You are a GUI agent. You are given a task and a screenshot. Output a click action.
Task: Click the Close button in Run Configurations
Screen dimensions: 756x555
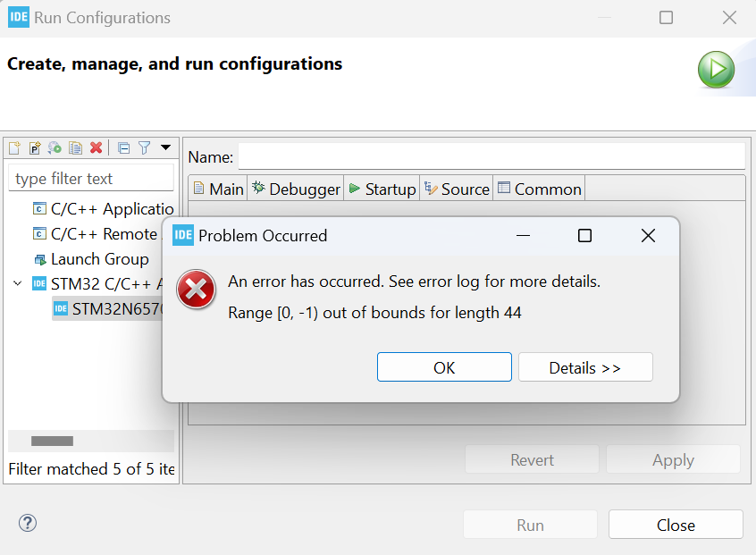point(676,525)
